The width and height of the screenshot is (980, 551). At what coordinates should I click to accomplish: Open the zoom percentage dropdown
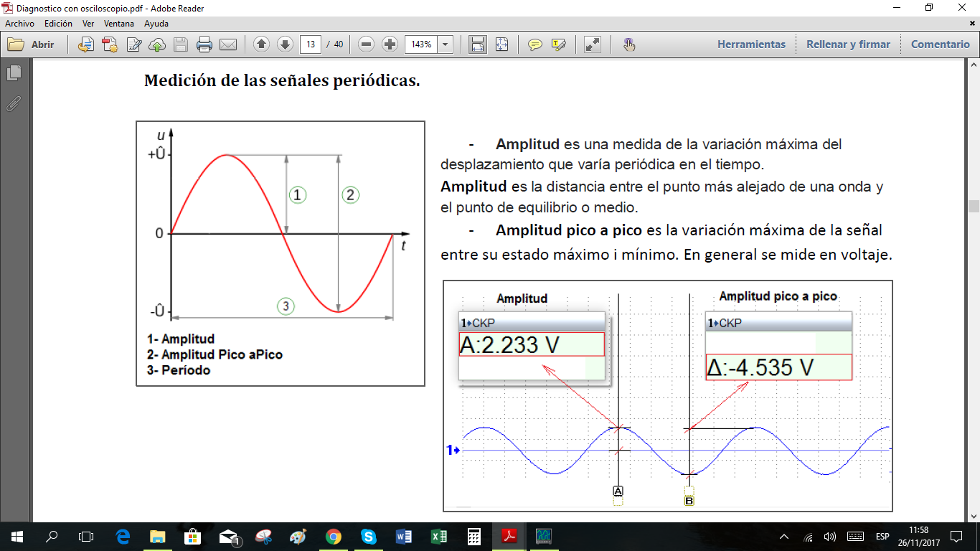(x=444, y=44)
